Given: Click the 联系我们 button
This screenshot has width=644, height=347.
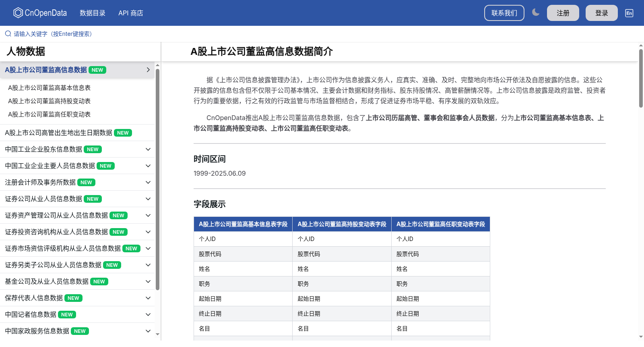Looking at the screenshot, I should point(504,13).
